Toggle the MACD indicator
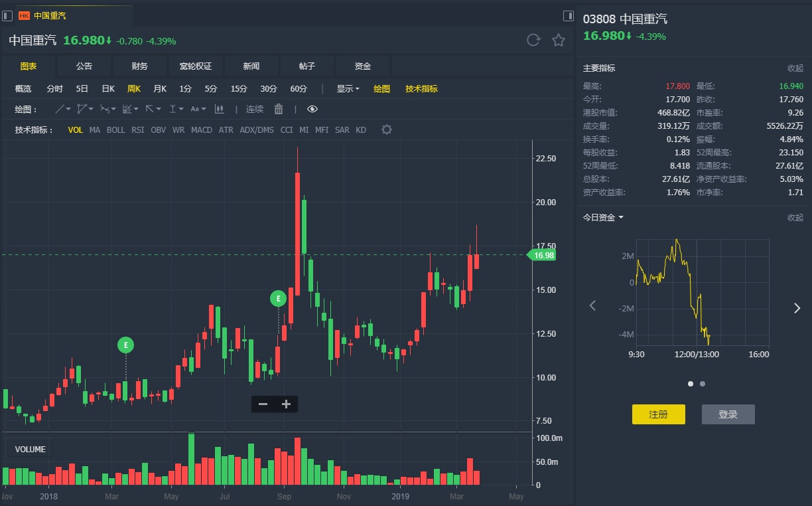Image resolution: width=812 pixels, height=506 pixels. tap(202, 130)
